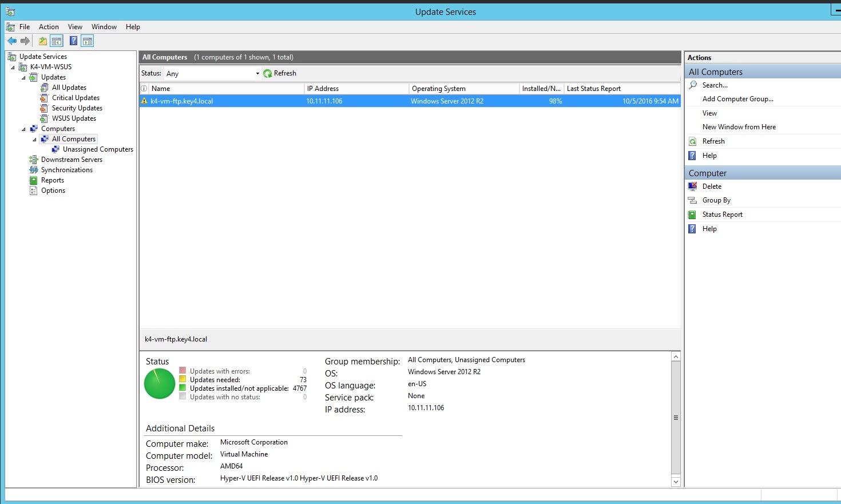Select the k4-vm-ftp.key4.local computer row
Image resolution: width=841 pixels, height=504 pixels.
click(x=410, y=101)
